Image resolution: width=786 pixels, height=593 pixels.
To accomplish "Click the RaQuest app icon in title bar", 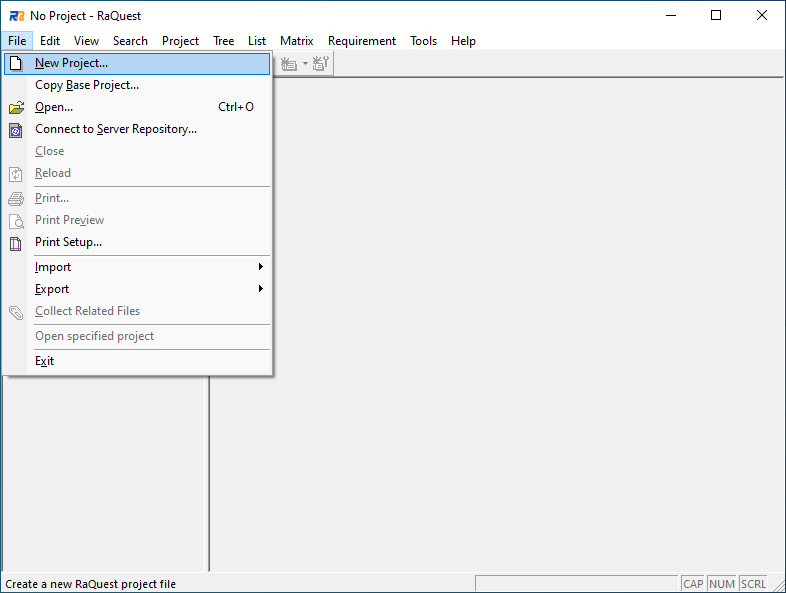I will click(x=17, y=16).
